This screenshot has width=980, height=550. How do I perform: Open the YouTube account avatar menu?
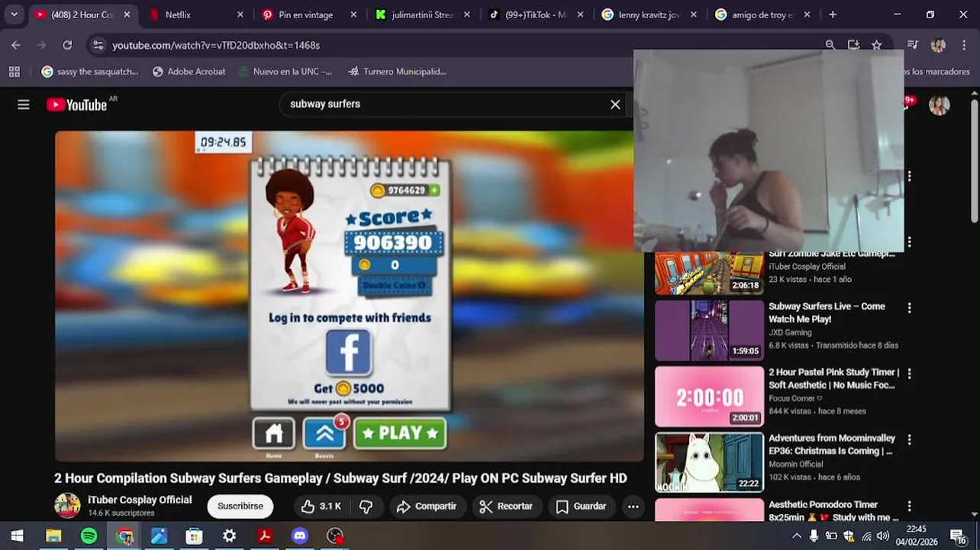tap(940, 105)
